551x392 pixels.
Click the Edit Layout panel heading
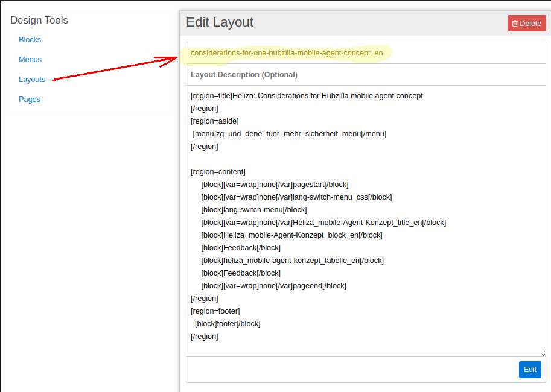(x=220, y=22)
